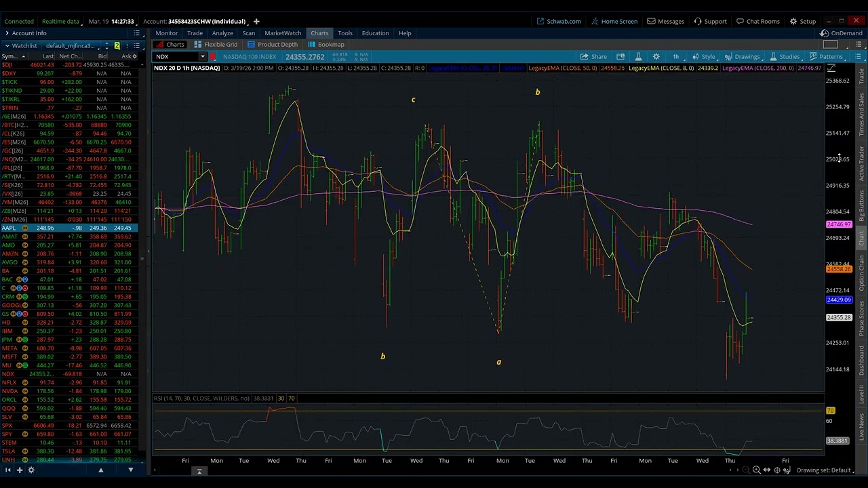The image size is (868, 488).
Task: Select the $TICK watchlist row
Action: click(x=68, y=82)
